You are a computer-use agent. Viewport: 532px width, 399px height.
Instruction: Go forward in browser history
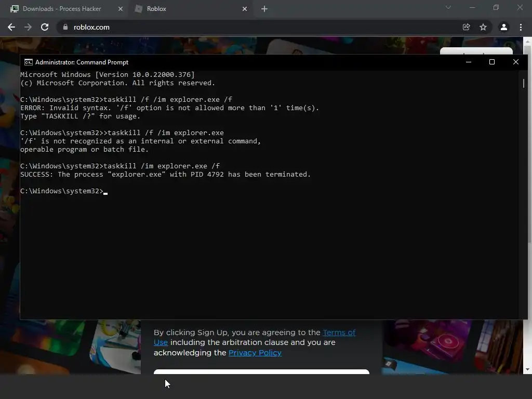(x=28, y=27)
